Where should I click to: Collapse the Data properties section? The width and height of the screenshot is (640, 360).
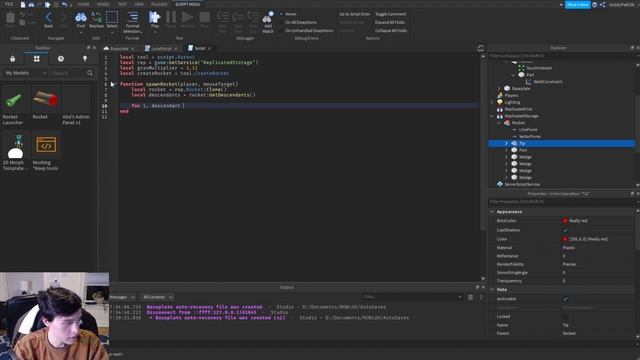[x=492, y=290]
